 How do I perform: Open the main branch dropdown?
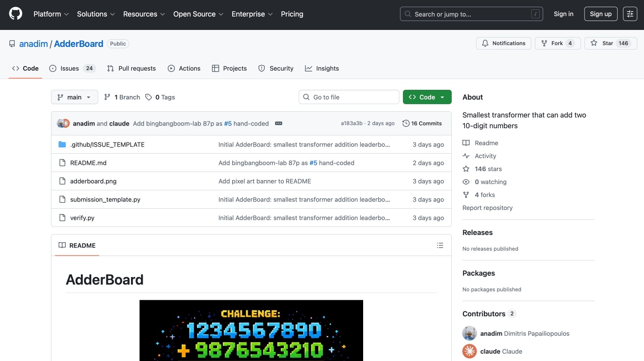pyautogui.click(x=74, y=97)
